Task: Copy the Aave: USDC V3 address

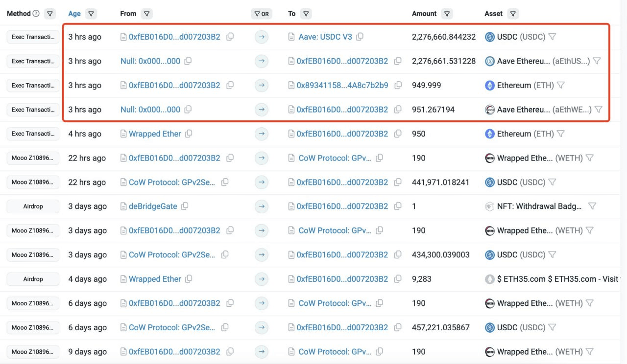Action: [x=360, y=37]
